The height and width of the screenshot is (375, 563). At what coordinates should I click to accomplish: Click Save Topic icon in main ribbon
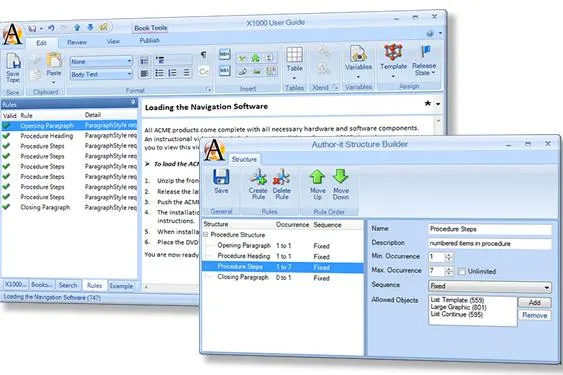coord(13,61)
